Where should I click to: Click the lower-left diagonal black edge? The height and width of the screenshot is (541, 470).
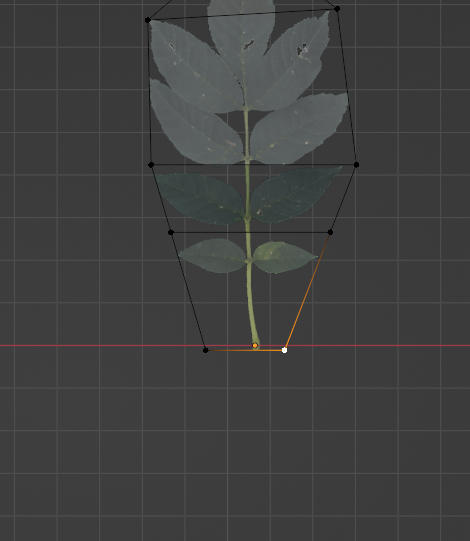188,292
